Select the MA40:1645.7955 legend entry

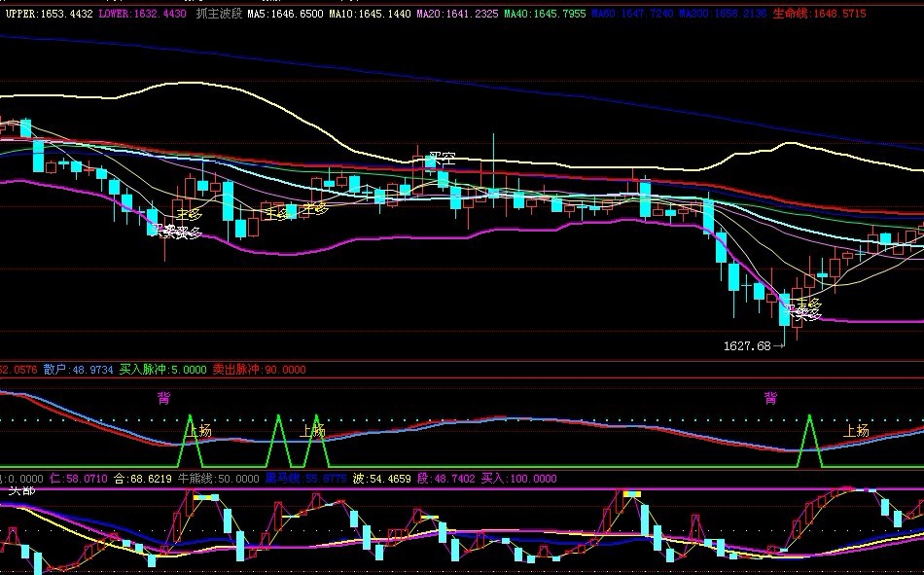[x=545, y=14]
